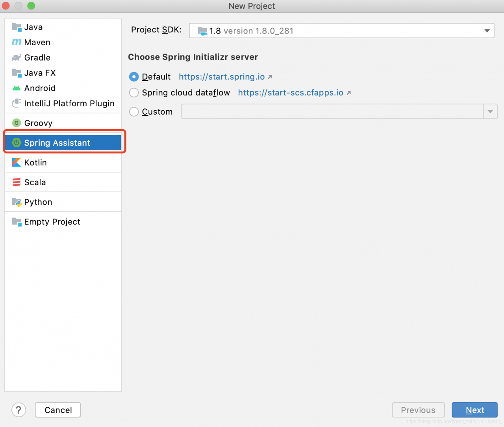
Task: Choose Groovy project type
Action: pos(63,123)
